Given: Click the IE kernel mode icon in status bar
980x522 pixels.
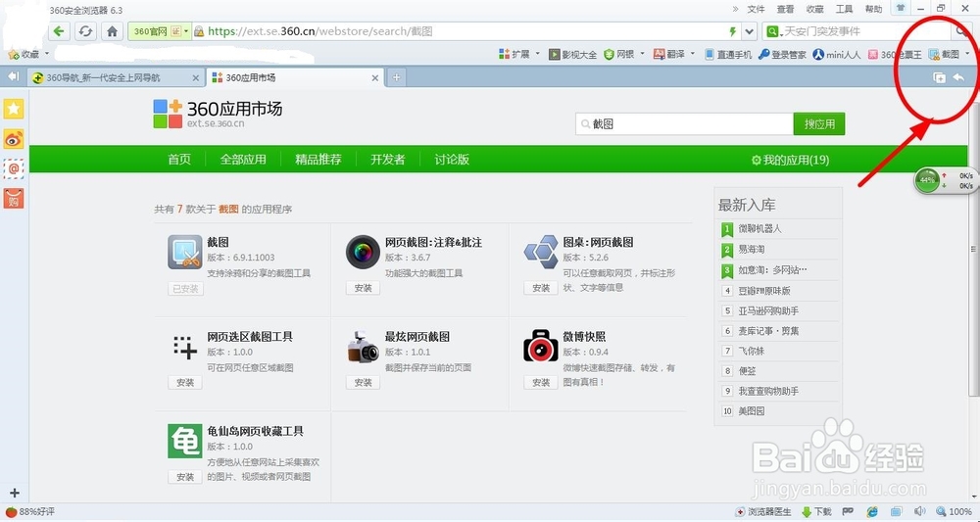Looking at the screenshot, I should (x=872, y=512).
